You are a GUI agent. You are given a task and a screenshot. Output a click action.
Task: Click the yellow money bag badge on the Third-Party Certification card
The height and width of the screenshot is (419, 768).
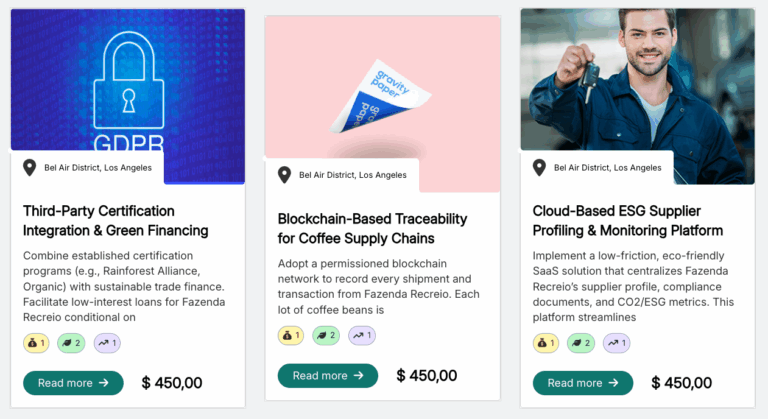37,343
